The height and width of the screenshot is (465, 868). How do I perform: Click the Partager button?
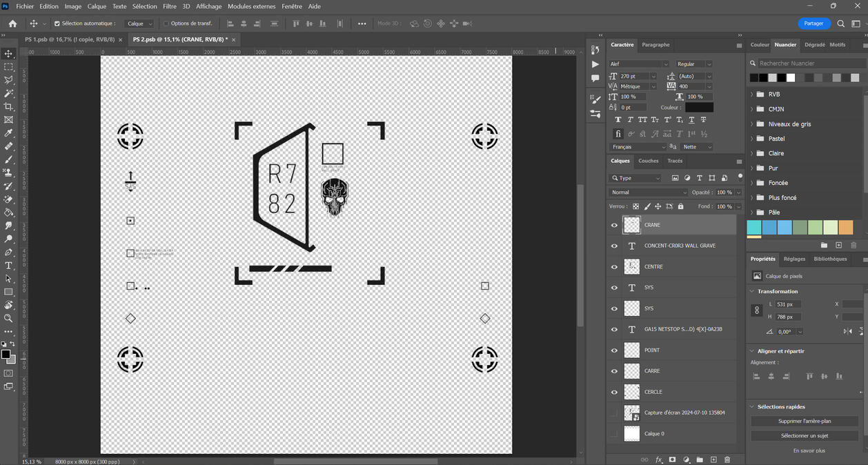tap(813, 23)
